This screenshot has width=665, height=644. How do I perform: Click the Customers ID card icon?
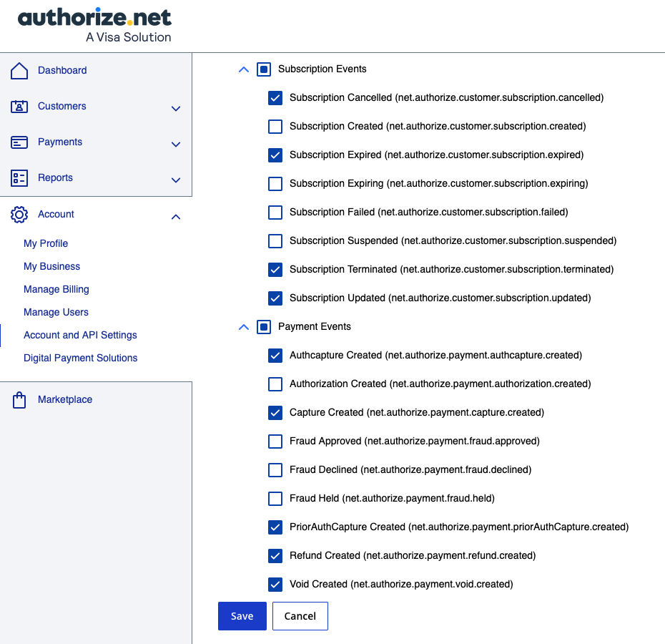pos(19,106)
